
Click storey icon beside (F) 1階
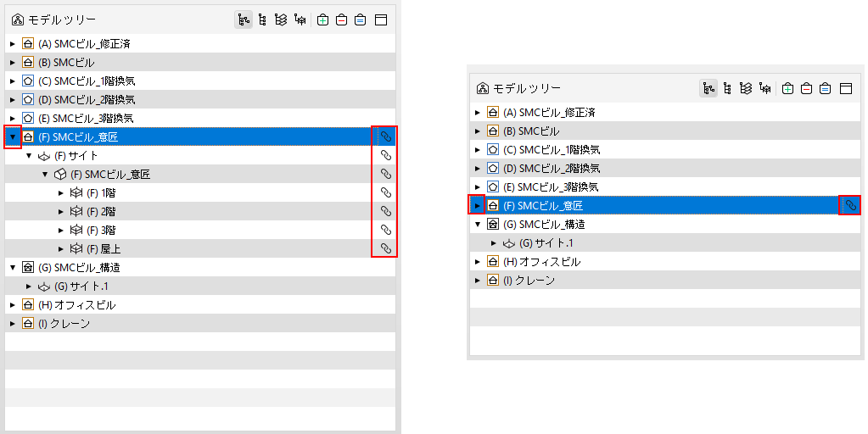coord(76,193)
